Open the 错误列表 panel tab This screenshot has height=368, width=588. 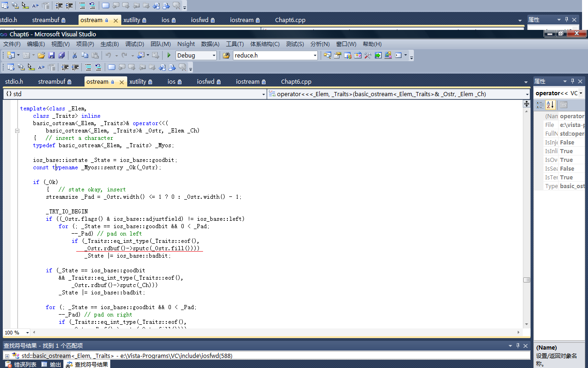point(21,364)
